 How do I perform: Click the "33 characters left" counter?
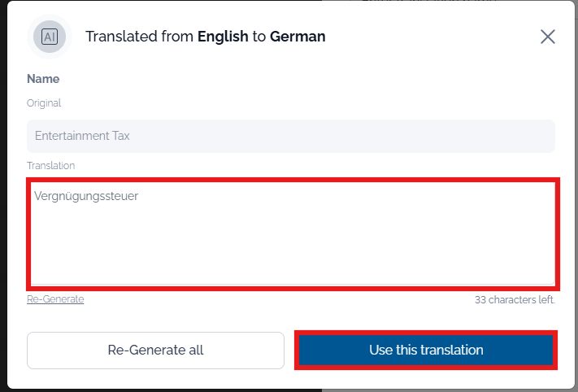pos(515,300)
